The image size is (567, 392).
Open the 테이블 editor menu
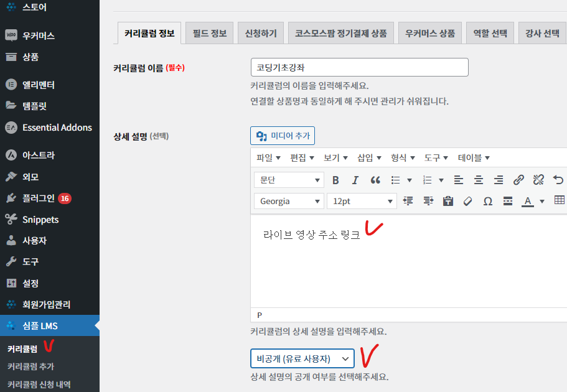pos(474,157)
